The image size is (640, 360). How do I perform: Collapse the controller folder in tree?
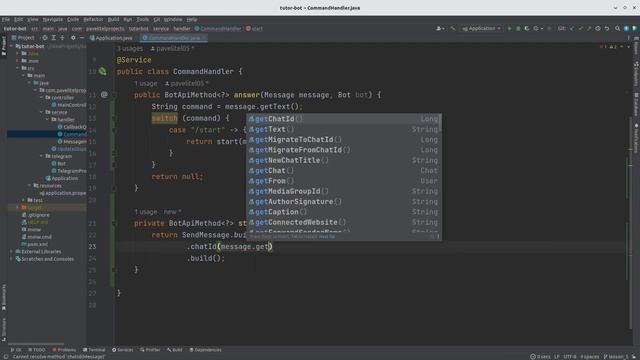click(42, 98)
